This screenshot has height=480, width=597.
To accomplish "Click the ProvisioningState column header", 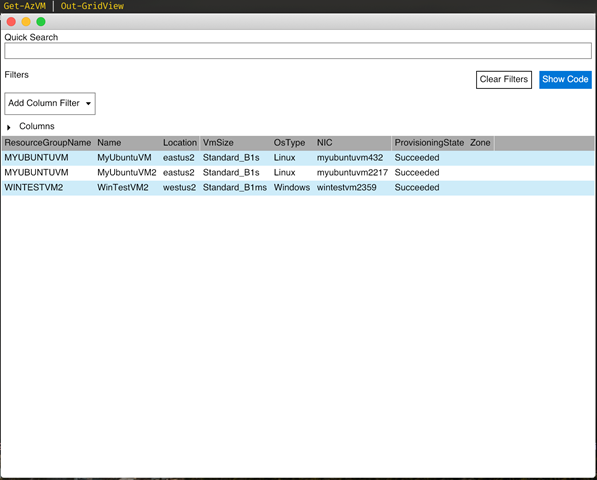I will click(429, 143).
